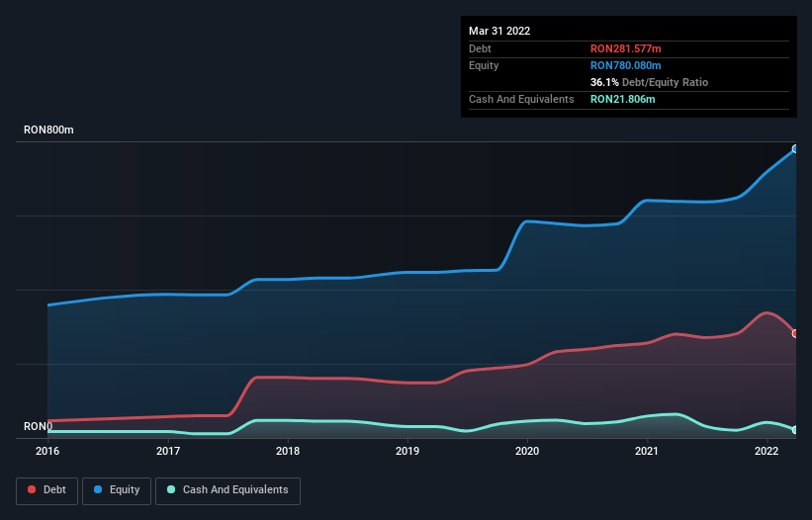Click the 2017 x-axis label

click(168, 451)
